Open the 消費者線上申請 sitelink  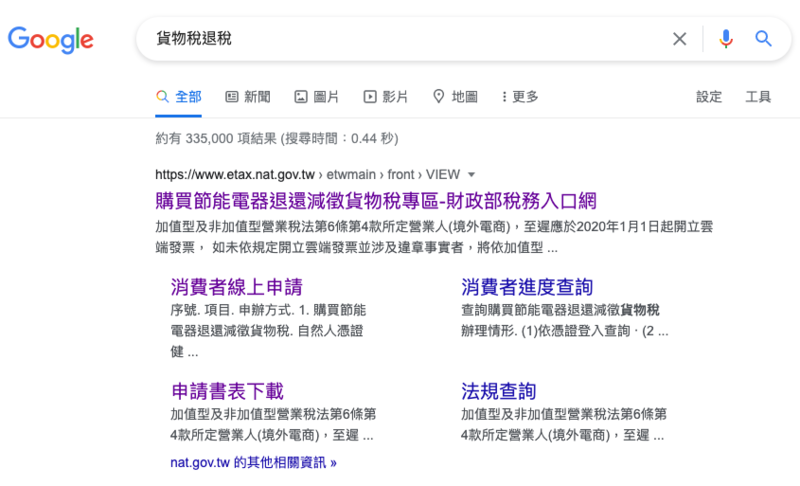(x=237, y=286)
